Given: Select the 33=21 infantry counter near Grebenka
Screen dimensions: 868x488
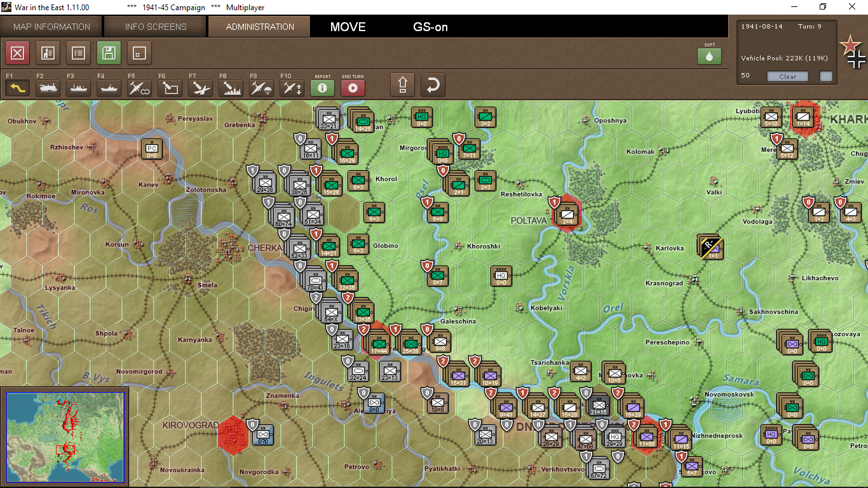Looking at the screenshot, I should pyautogui.click(x=329, y=119).
